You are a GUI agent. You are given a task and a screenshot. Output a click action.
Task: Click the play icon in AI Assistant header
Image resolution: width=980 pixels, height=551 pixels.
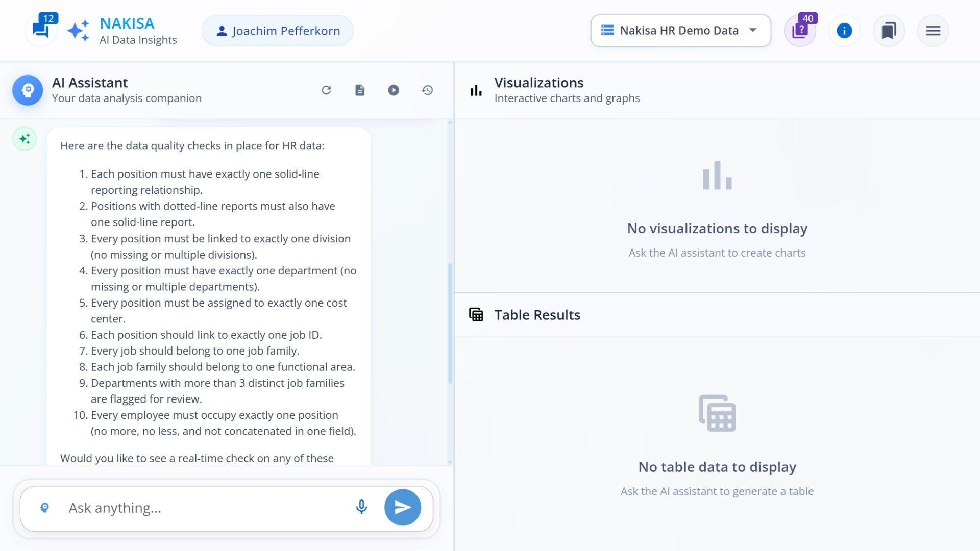394,90
